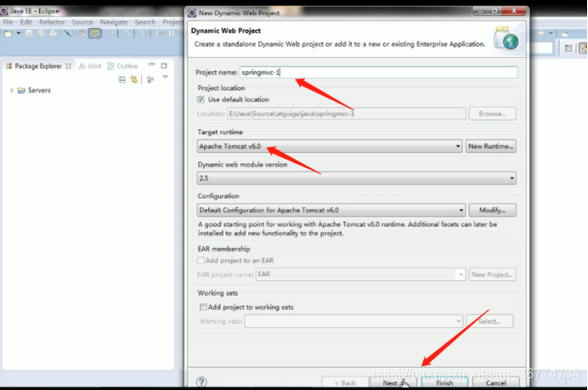This screenshot has height=390, width=588.
Task: Toggle the highlighted Use Step Filters toolbar icon
Action: coord(95,34)
